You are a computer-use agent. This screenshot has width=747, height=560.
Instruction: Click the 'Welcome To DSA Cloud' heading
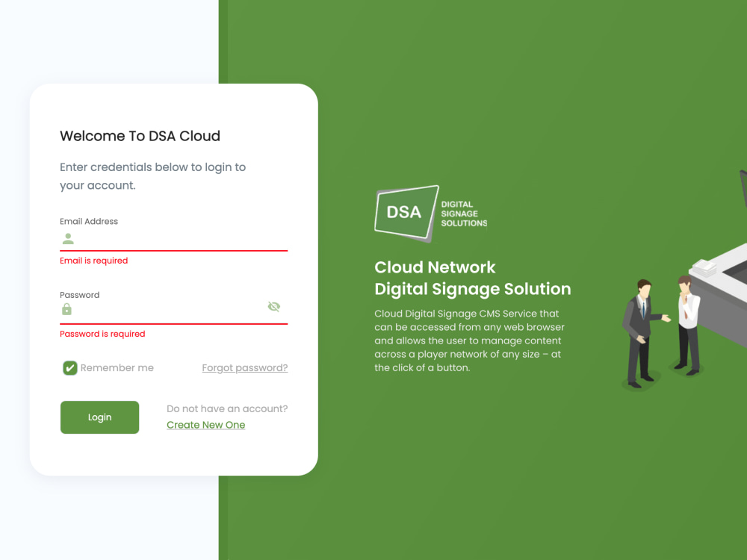[x=140, y=136]
